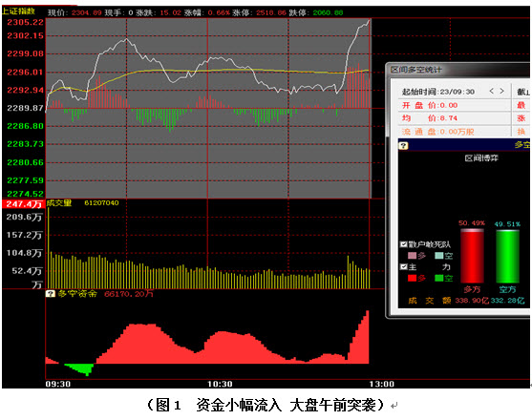
Task: Go to previous start time with left arrow
Action: coord(491,91)
